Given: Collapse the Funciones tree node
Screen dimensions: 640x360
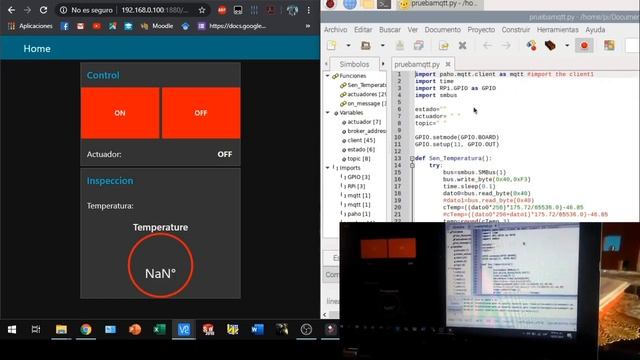Looking at the screenshot, I should click(x=327, y=76).
